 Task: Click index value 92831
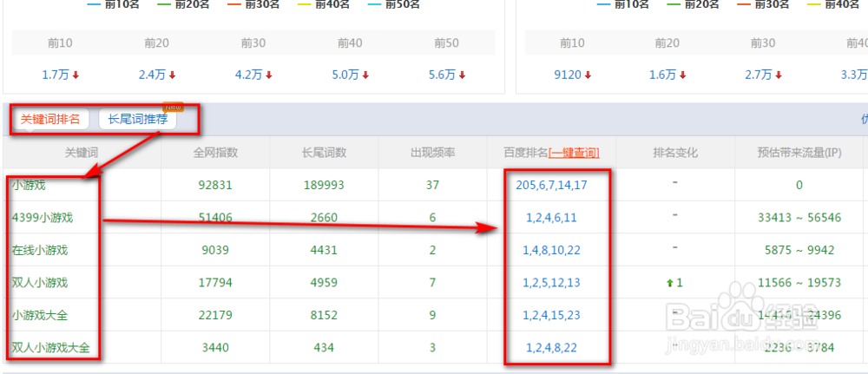pos(215,186)
